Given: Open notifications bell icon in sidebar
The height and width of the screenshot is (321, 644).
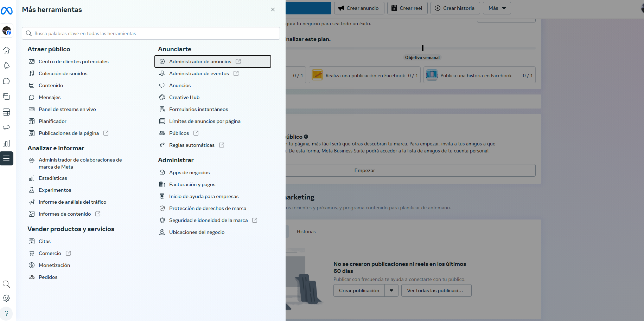Looking at the screenshot, I should point(6,66).
